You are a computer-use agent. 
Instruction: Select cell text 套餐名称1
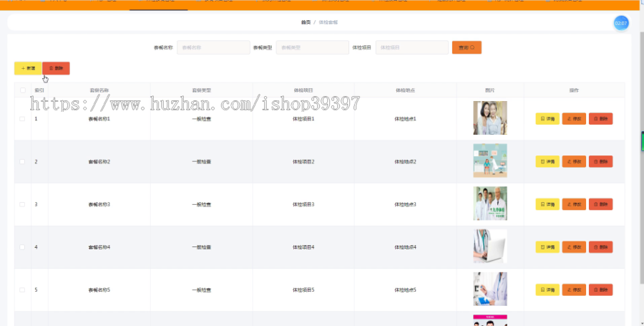[99, 119]
